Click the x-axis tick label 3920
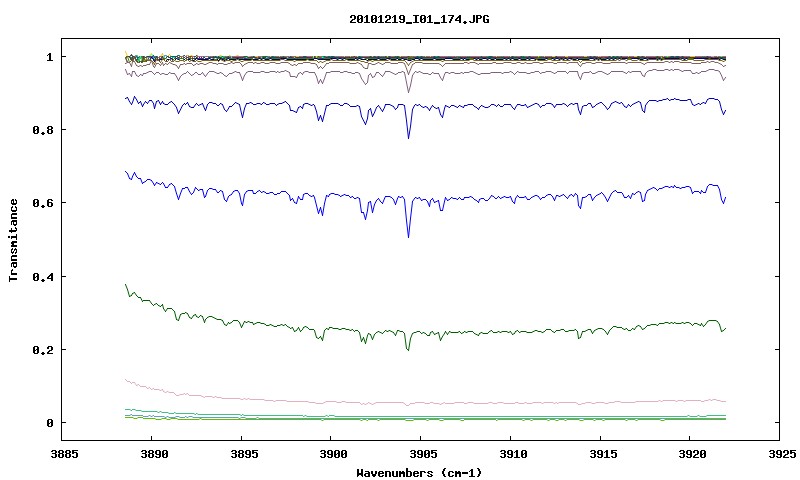The image size is (800, 480). point(690,454)
